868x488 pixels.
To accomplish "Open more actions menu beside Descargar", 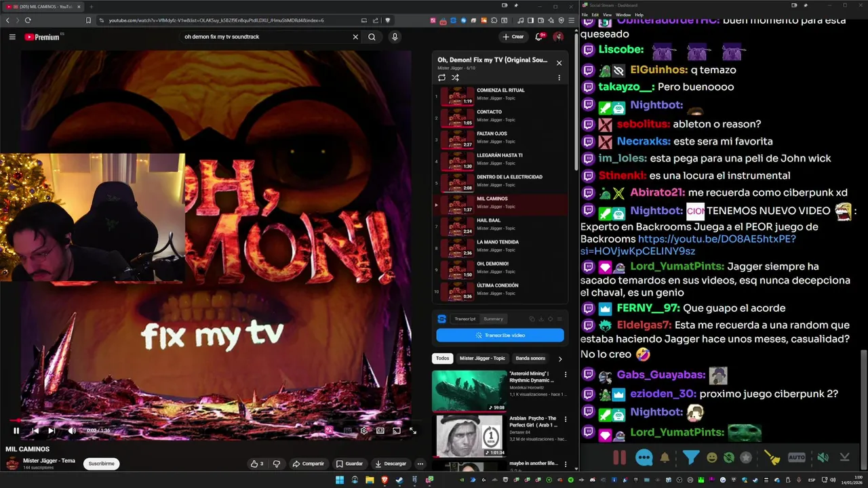I will [x=420, y=464].
